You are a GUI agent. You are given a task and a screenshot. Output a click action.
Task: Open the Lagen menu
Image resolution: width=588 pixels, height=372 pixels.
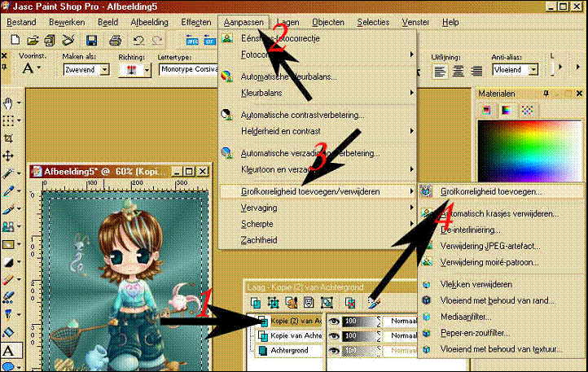(x=288, y=22)
